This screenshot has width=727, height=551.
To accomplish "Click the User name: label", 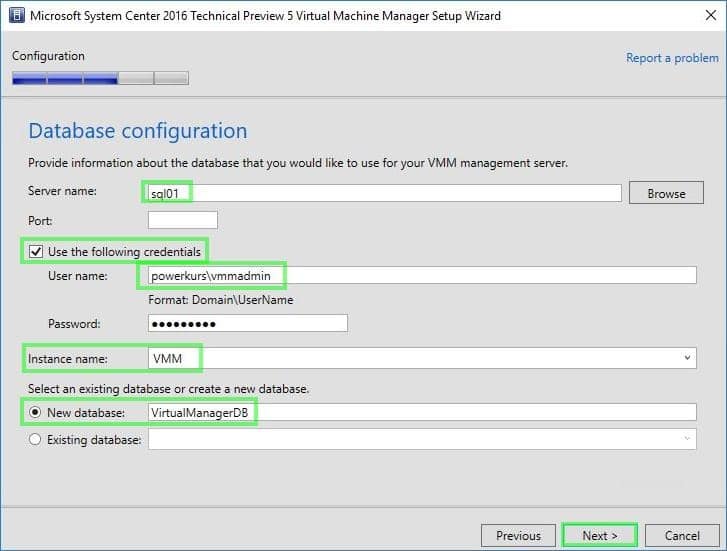I will [x=78, y=276].
